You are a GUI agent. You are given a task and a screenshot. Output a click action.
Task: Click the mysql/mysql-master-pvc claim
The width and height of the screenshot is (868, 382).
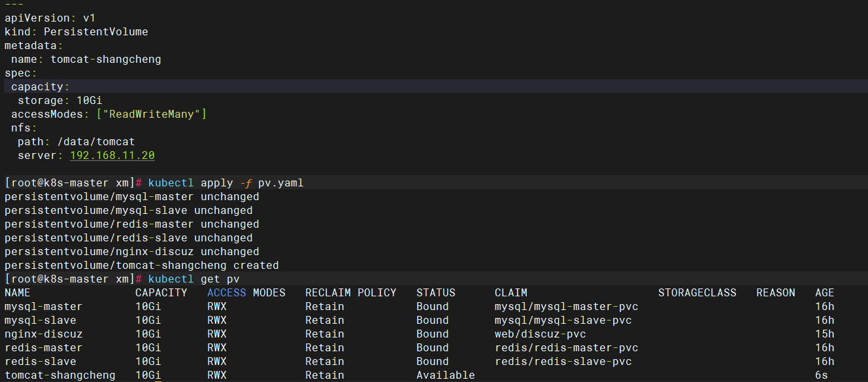[x=567, y=307]
